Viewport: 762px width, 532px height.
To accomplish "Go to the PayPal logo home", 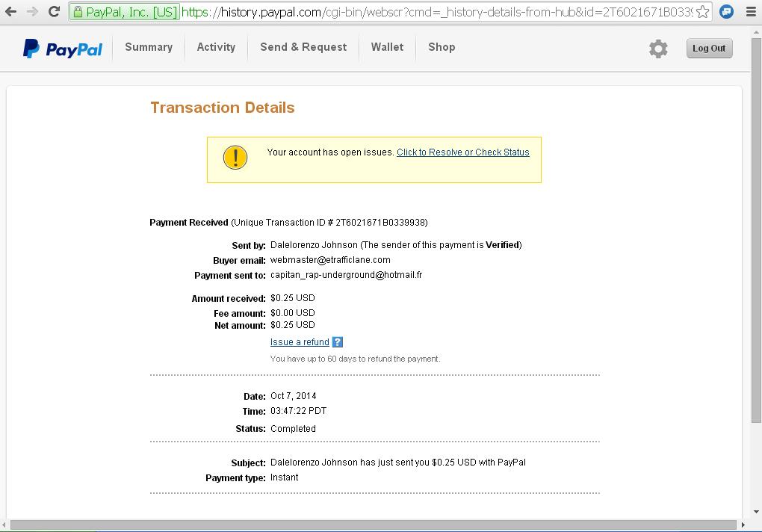I will 63,49.
